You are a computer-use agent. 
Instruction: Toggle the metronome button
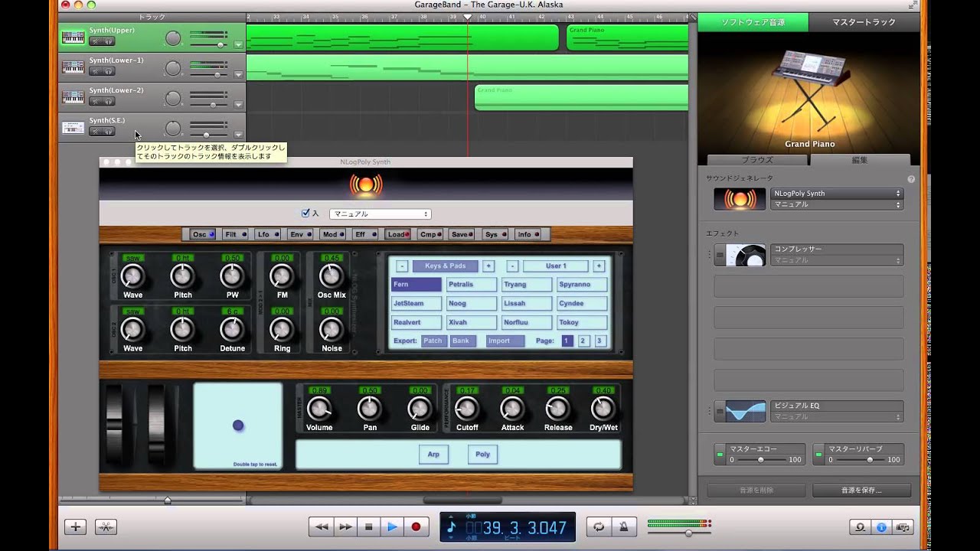(623, 527)
